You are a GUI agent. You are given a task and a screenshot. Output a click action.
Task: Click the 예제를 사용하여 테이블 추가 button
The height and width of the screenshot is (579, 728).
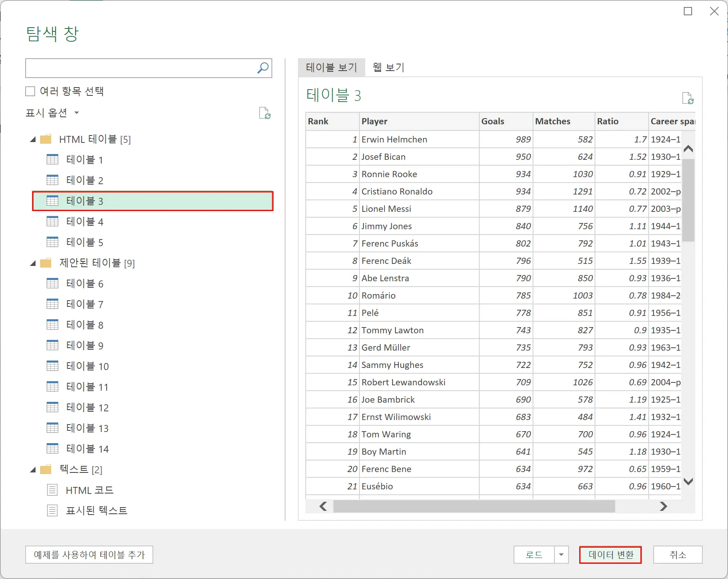click(x=89, y=555)
